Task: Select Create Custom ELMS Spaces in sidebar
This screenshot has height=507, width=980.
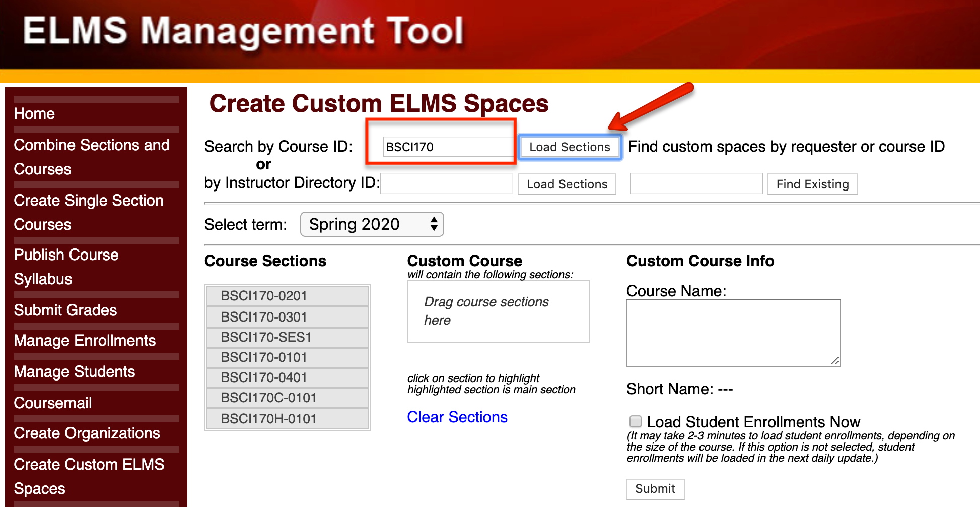Action: (x=89, y=476)
